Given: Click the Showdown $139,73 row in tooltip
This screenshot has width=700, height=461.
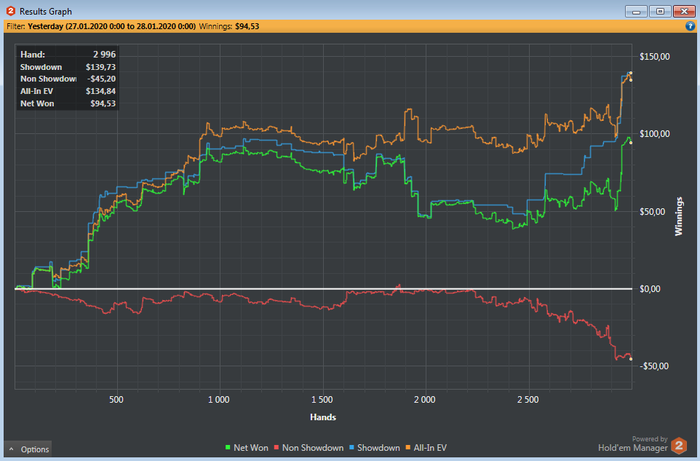Looking at the screenshot, I should 68,67.
